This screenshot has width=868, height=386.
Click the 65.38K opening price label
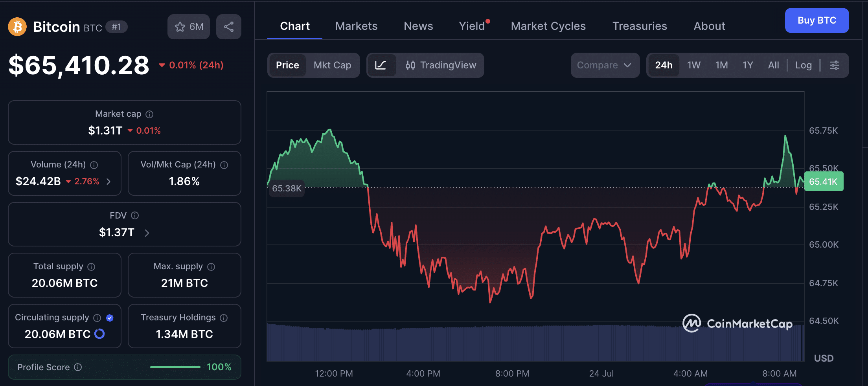click(x=287, y=188)
